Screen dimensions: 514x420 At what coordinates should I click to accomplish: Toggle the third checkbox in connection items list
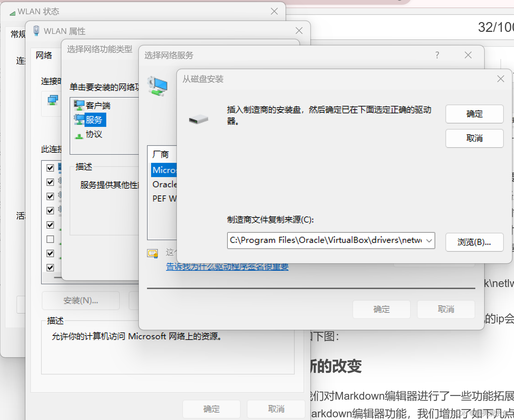click(50, 196)
